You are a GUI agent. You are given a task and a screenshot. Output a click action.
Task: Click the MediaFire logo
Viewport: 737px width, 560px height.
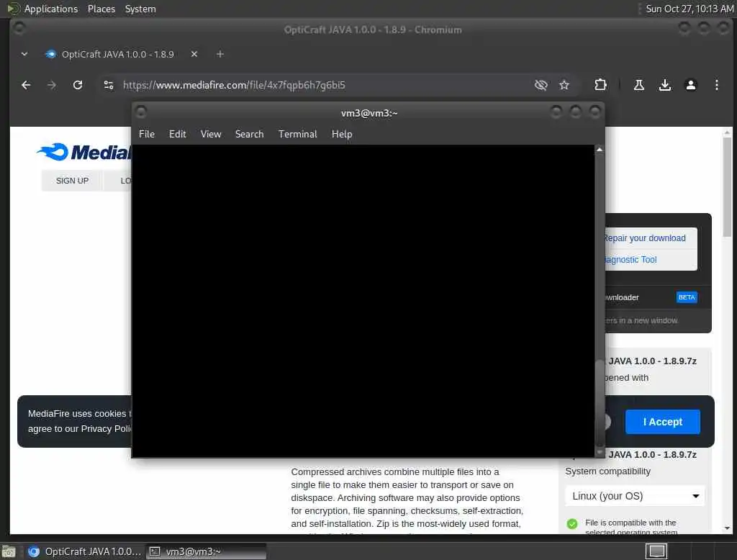point(85,152)
